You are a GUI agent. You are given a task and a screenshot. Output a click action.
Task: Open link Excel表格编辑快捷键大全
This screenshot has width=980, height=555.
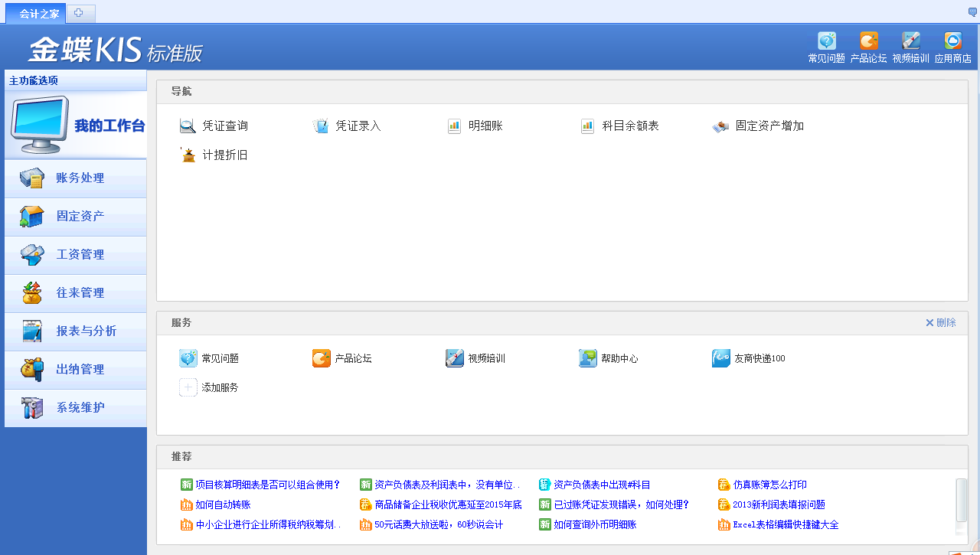(786, 524)
